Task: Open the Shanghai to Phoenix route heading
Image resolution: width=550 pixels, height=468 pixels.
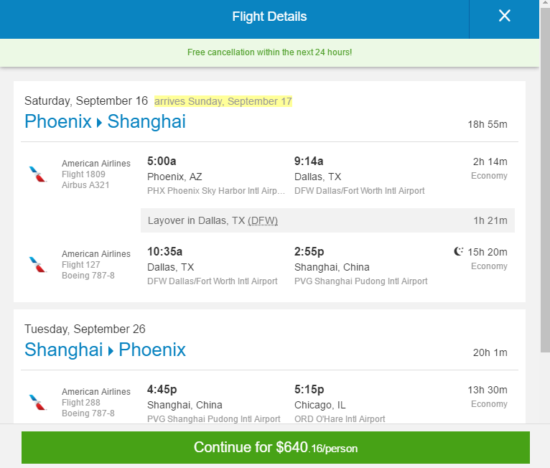Action: coord(105,350)
